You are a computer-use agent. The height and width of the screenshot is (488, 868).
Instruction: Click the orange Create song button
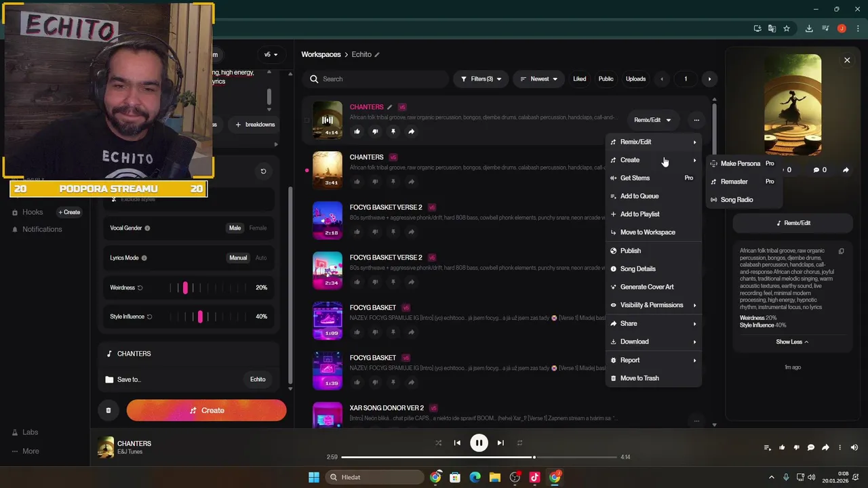(206, 410)
